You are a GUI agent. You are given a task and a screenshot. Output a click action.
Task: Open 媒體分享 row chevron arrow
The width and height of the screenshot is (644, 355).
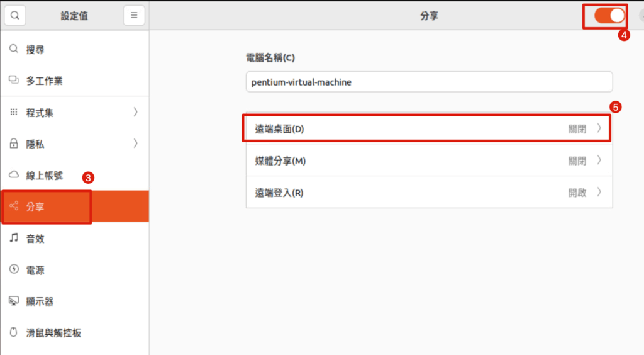click(599, 161)
